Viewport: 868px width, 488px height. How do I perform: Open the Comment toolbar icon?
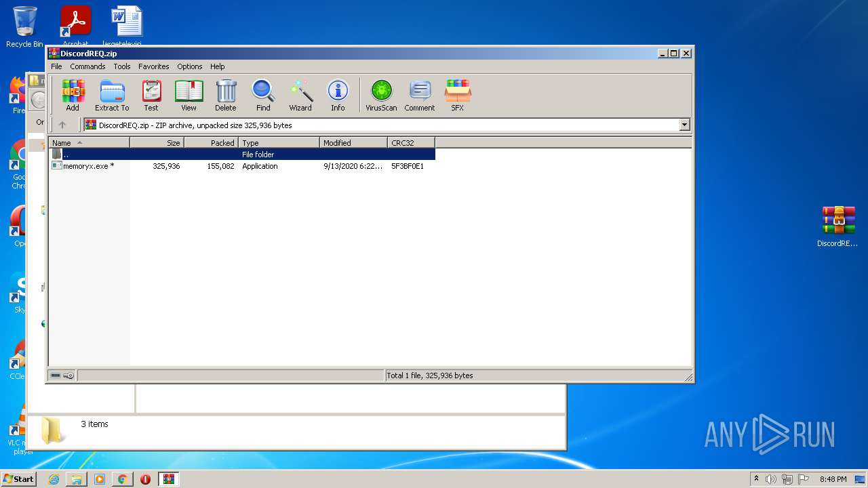tap(420, 95)
